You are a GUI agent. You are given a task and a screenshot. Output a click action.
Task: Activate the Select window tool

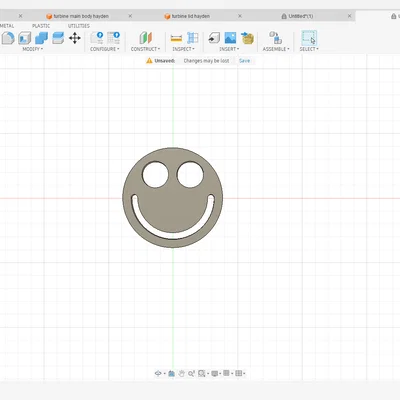[x=309, y=38]
